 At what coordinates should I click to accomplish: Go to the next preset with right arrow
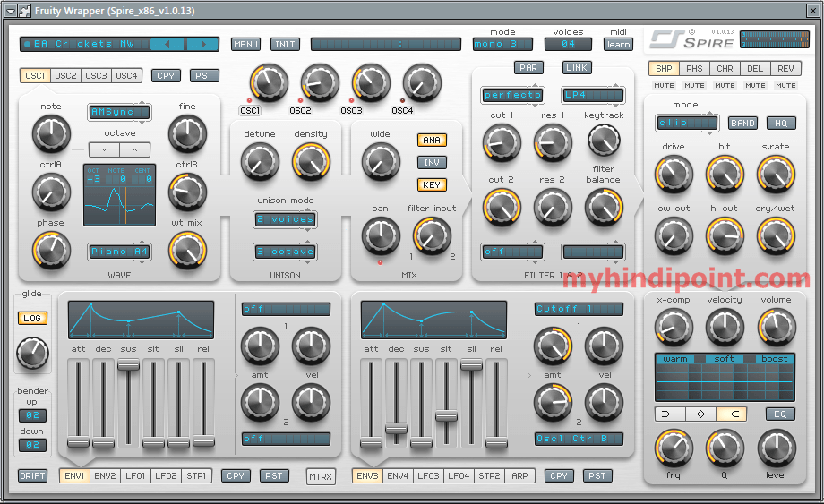[203, 44]
